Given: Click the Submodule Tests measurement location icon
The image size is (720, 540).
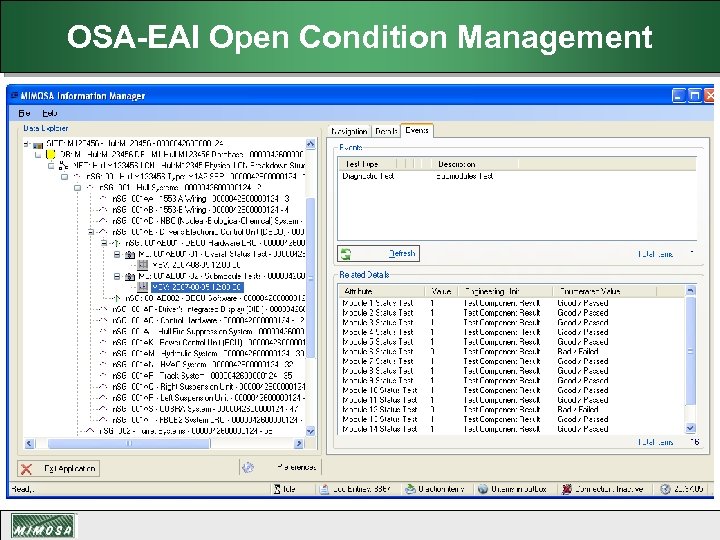Looking at the screenshot, I should pos(130,276).
